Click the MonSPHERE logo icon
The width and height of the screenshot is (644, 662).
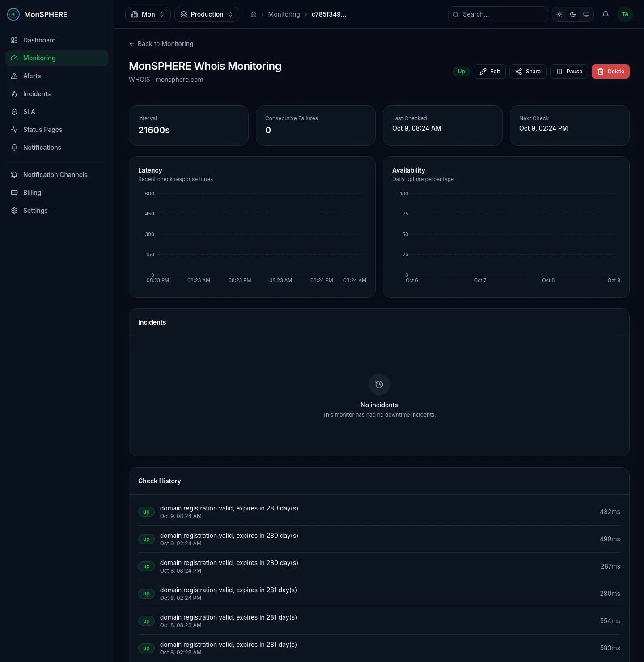coord(13,14)
